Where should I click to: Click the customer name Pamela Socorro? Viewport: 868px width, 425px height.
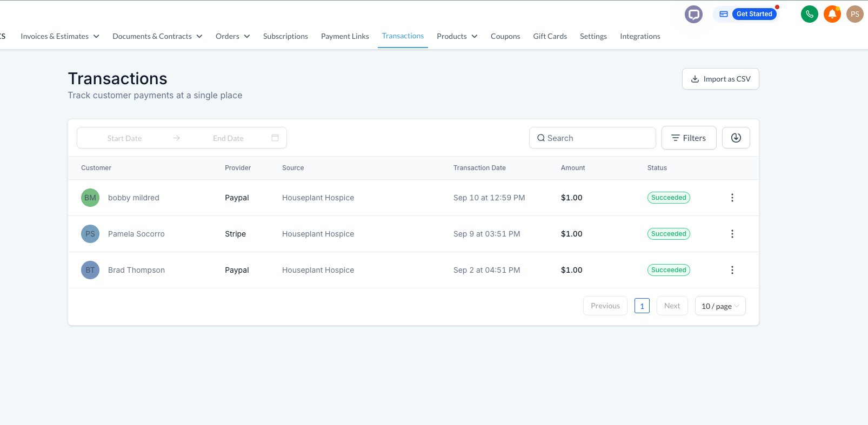pyautogui.click(x=136, y=234)
